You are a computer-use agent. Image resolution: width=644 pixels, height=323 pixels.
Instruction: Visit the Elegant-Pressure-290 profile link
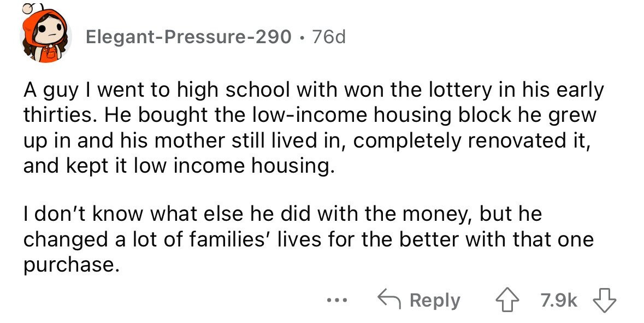pyautogui.click(x=188, y=37)
